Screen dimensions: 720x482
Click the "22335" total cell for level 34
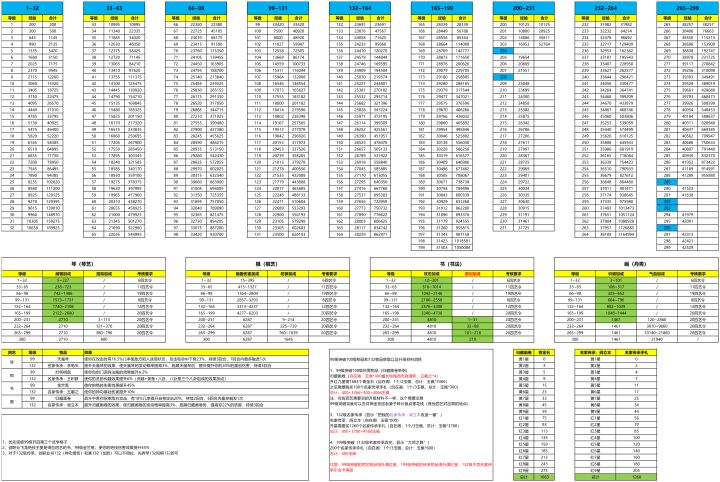(135, 31)
